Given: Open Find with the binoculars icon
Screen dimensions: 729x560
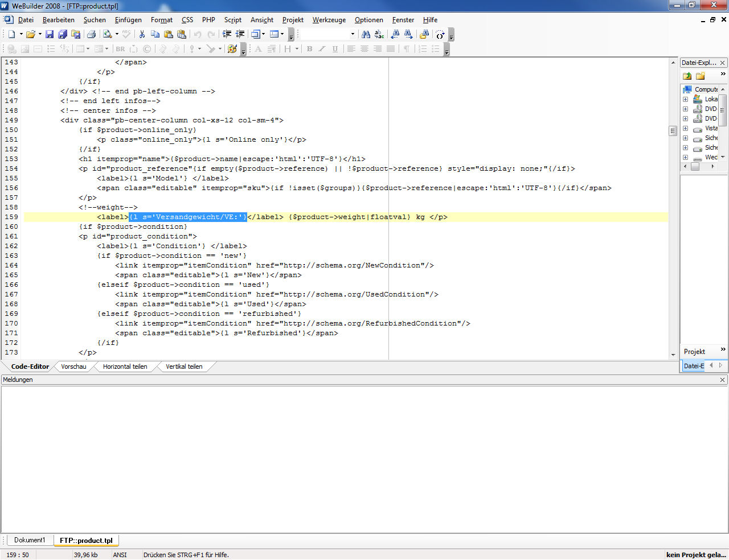Looking at the screenshot, I should [x=366, y=34].
